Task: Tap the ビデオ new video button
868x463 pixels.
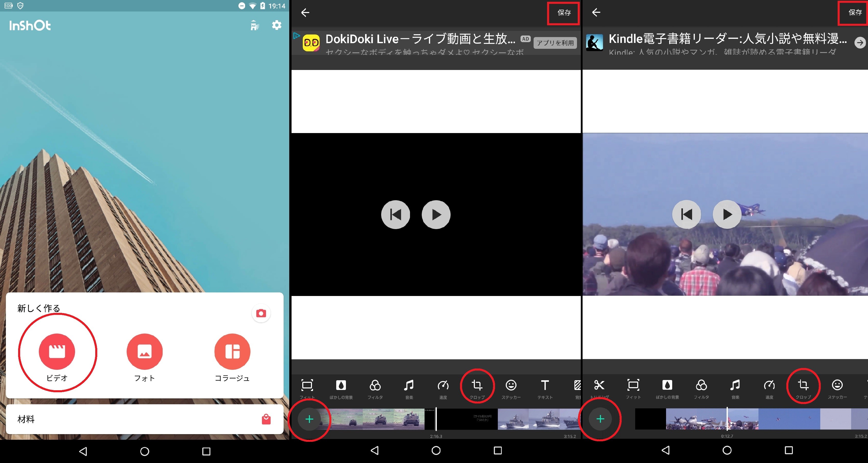Action: (57, 351)
